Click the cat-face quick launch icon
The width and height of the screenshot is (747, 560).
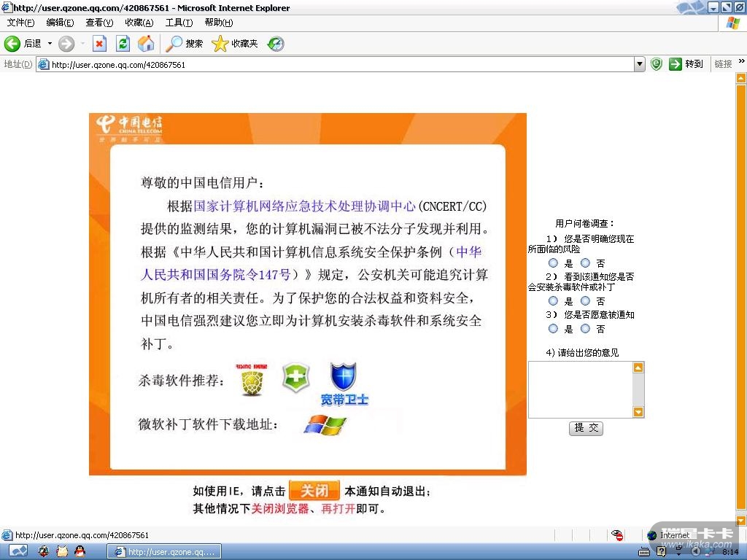(62, 551)
